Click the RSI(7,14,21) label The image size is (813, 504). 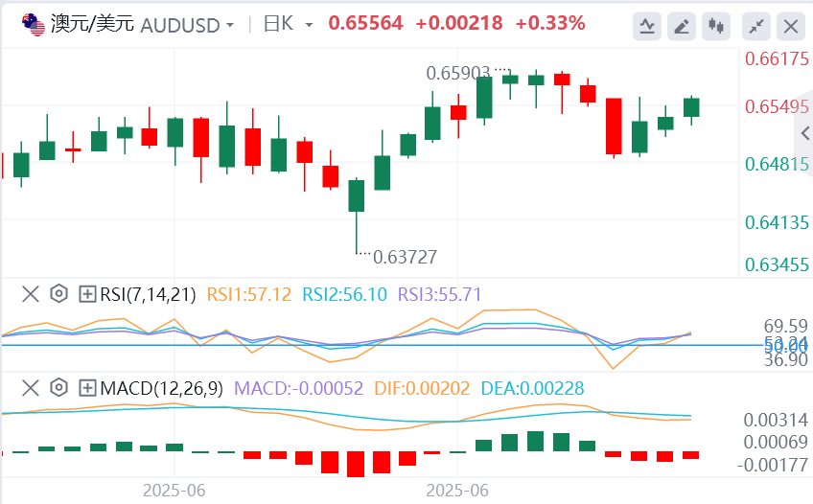[149, 294]
